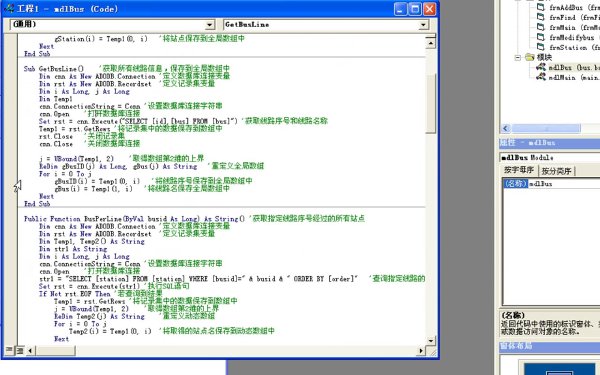600x375 pixels.
Task: Select the mdlBus module icon
Action: coord(541,67)
